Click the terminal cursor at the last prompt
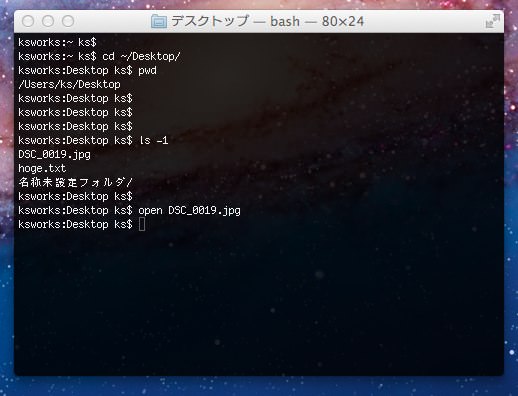Viewport: 518px width, 396px height. pyautogui.click(x=142, y=224)
